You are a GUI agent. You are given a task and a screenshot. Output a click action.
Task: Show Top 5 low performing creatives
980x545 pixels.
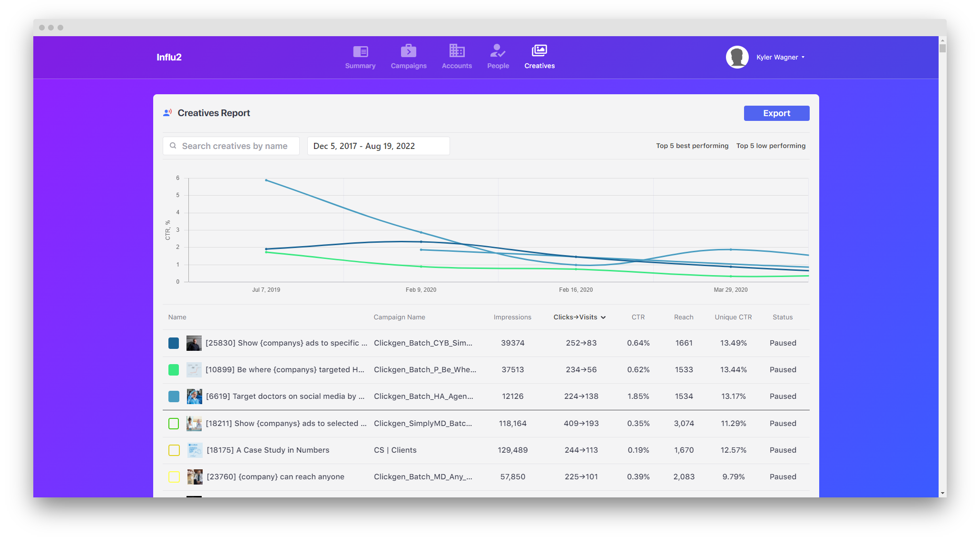tap(771, 146)
